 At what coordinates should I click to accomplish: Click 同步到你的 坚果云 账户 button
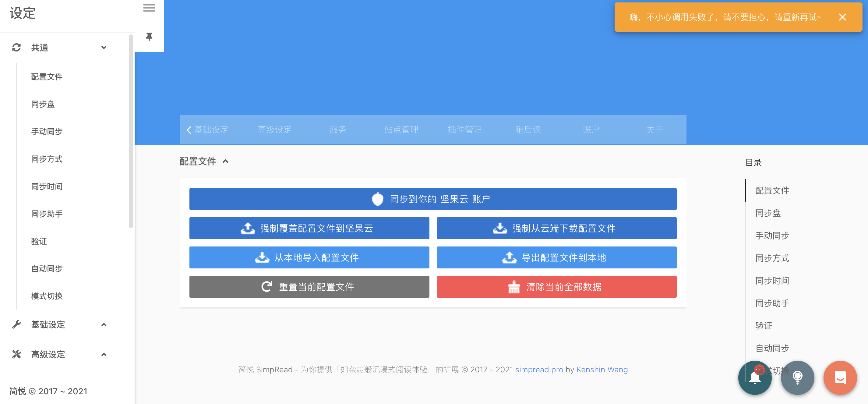pos(433,199)
